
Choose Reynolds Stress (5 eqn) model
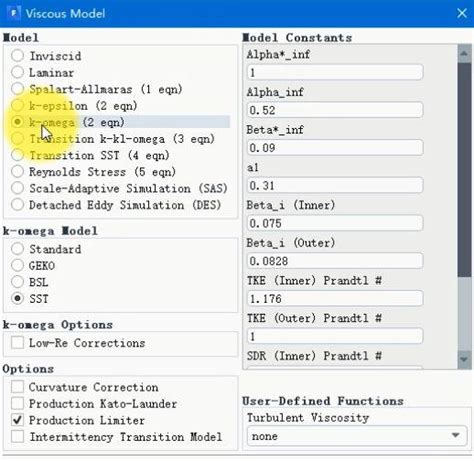coord(17,172)
